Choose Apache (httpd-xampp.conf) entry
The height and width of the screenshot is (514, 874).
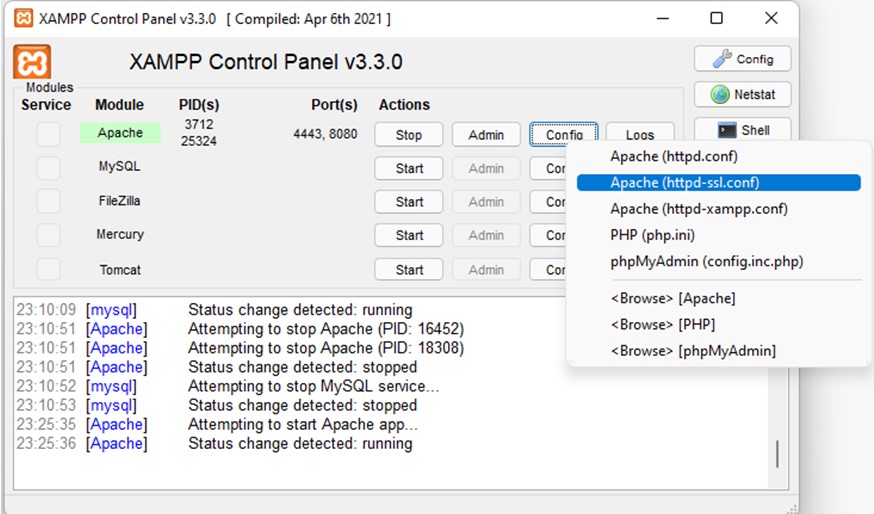718,209
